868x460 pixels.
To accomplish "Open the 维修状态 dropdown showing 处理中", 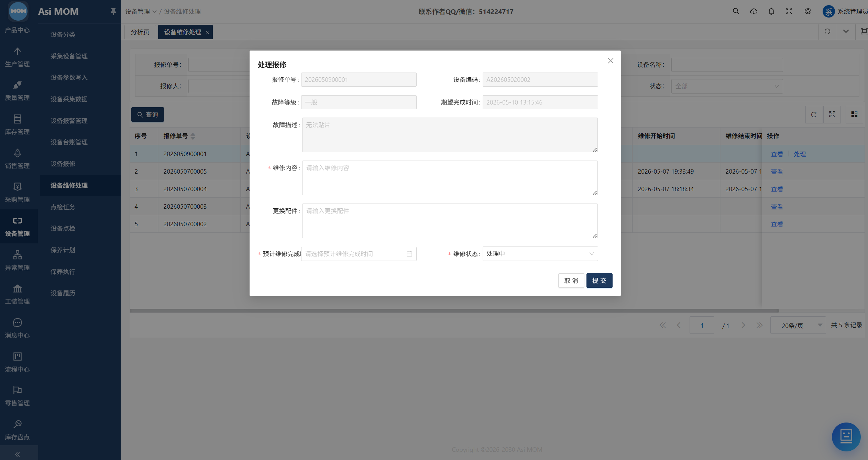I will (540, 254).
